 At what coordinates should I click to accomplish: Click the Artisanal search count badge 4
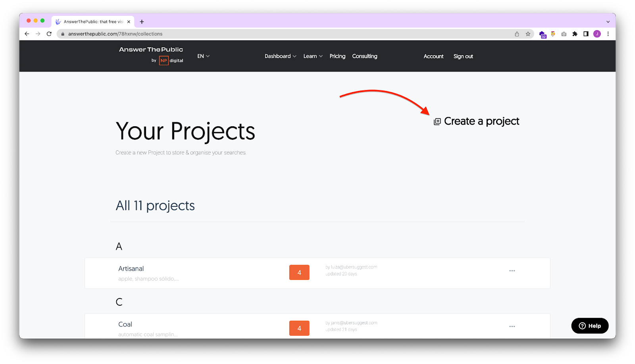click(x=299, y=272)
